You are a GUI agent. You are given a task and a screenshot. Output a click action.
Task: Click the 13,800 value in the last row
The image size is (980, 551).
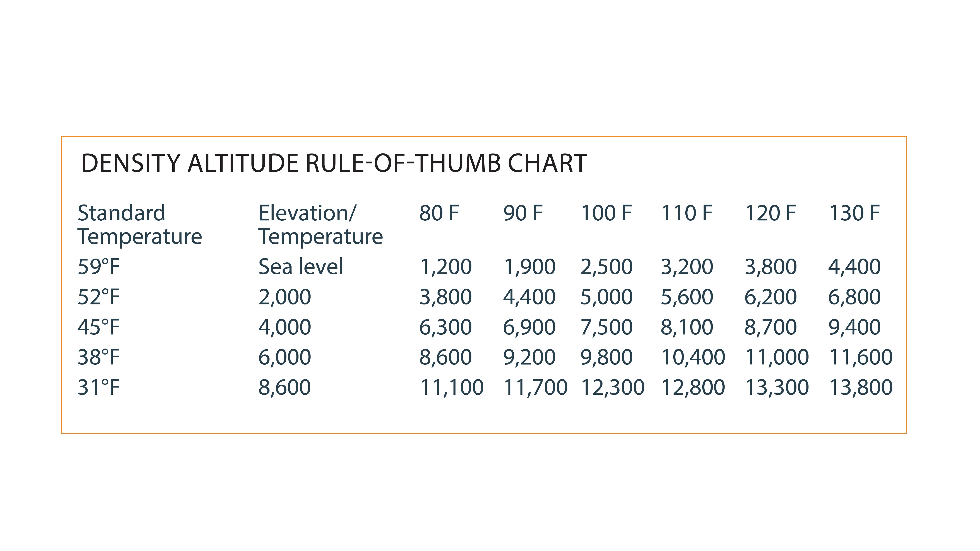click(861, 388)
